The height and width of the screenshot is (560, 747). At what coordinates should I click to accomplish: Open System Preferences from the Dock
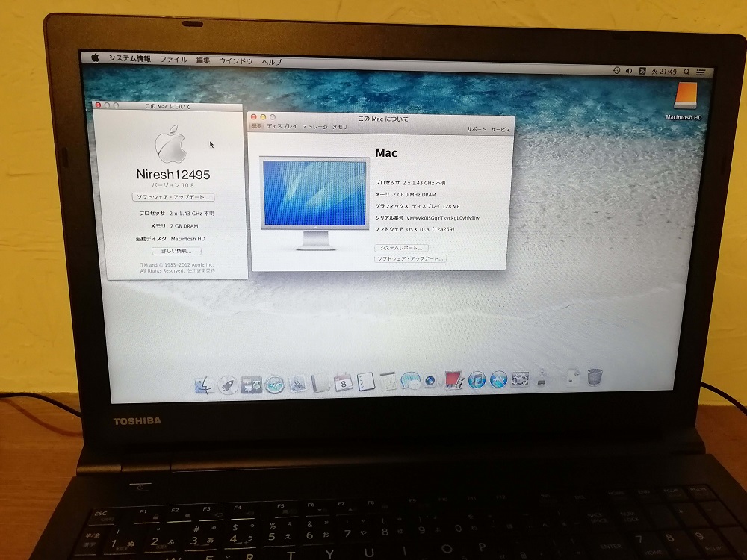click(x=519, y=383)
